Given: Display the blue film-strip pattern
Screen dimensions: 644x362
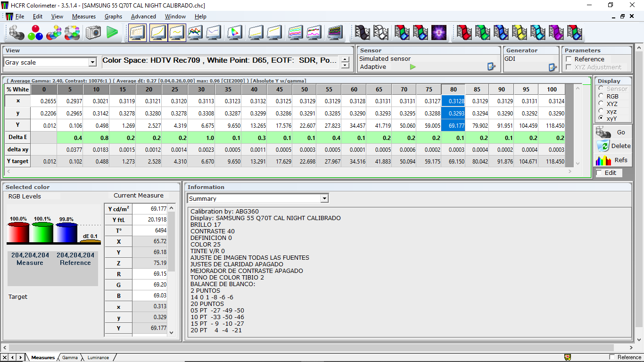Looking at the screenshot, I should [501, 33].
